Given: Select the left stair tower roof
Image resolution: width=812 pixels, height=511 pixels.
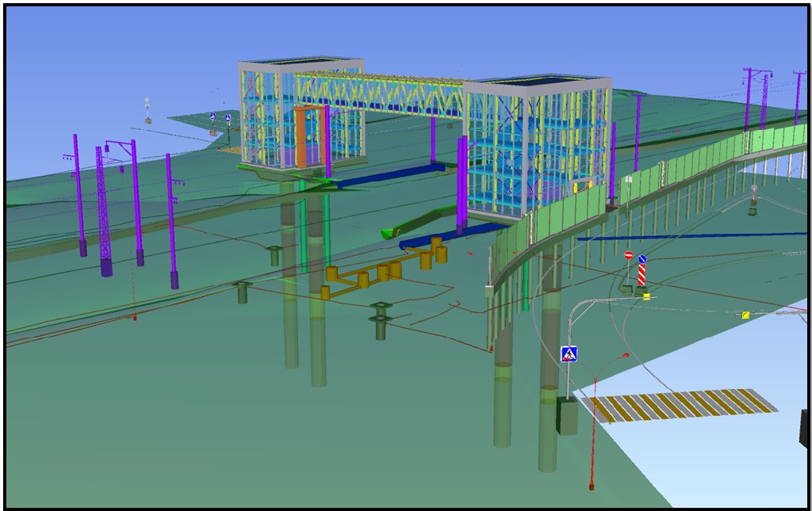Looking at the screenshot, I should 301,63.
